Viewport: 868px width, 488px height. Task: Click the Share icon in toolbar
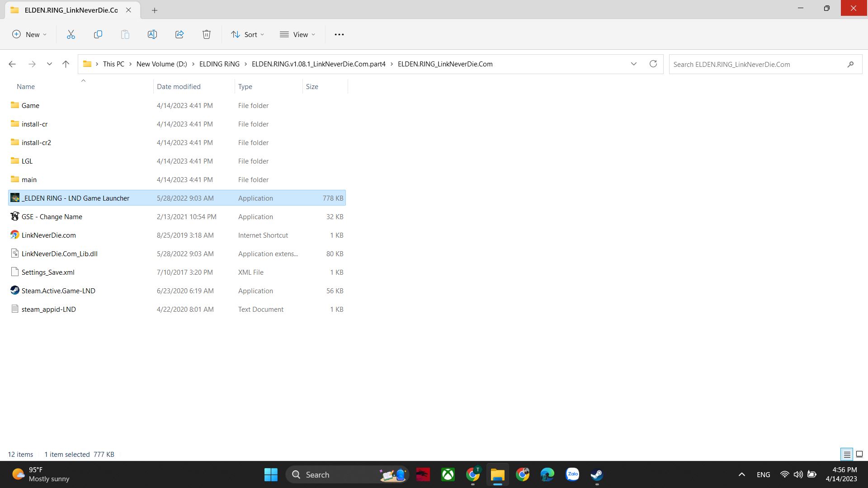point(179,34)
